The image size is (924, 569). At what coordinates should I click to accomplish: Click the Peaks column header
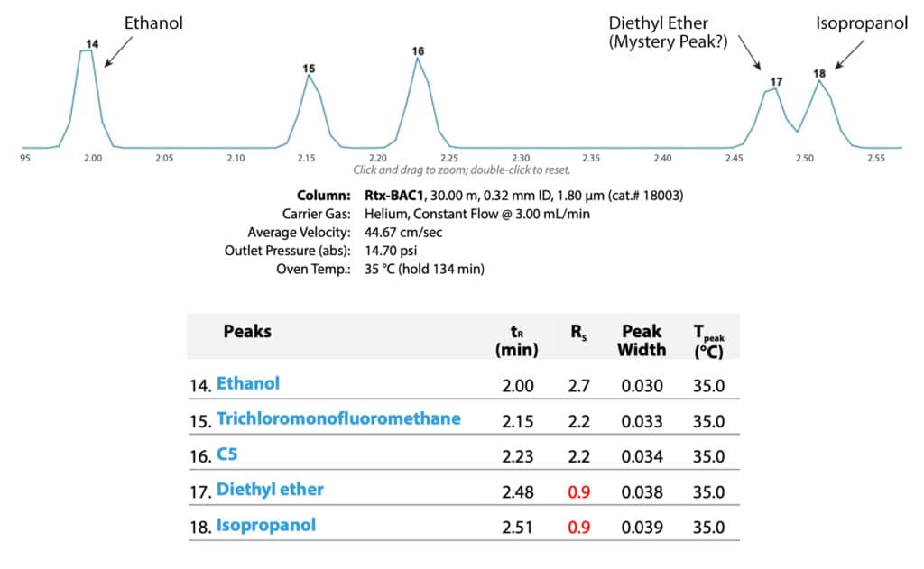coord(247,331)
